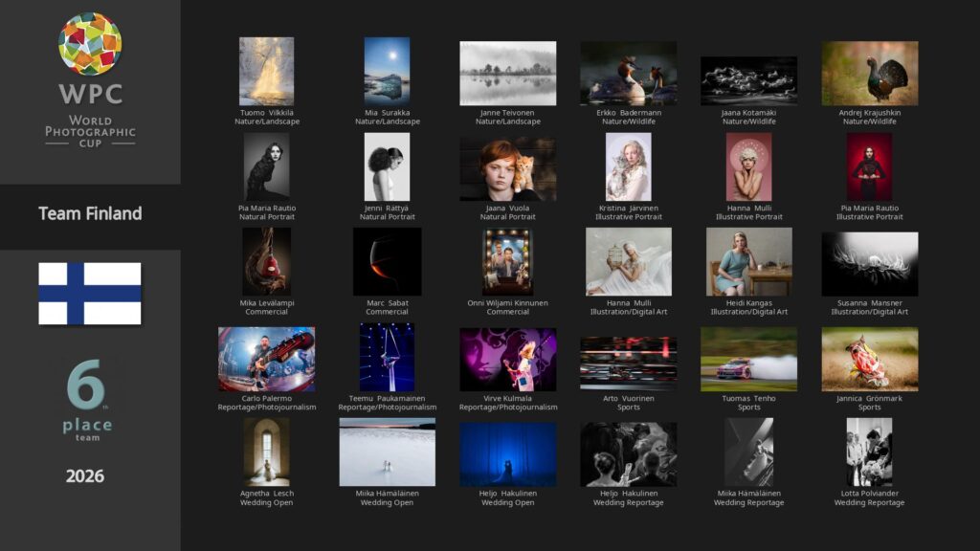Click the WPC colorful globe logo

click(x=90, y=43)
